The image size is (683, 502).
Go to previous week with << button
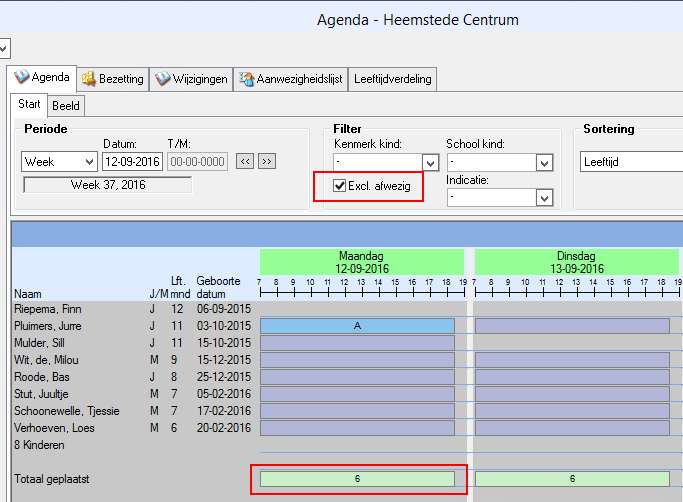(244, 161)
